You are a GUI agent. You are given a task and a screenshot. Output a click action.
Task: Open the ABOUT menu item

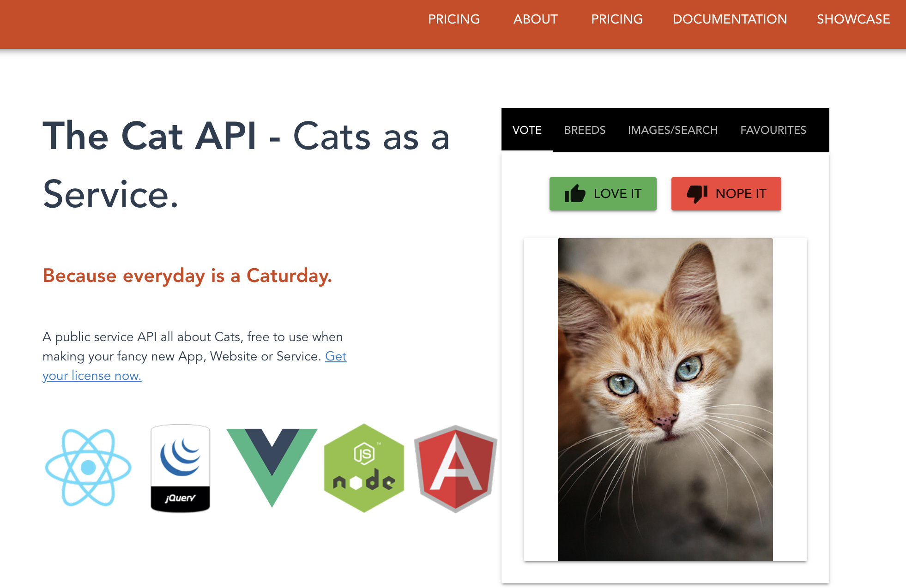coord(535,19)
